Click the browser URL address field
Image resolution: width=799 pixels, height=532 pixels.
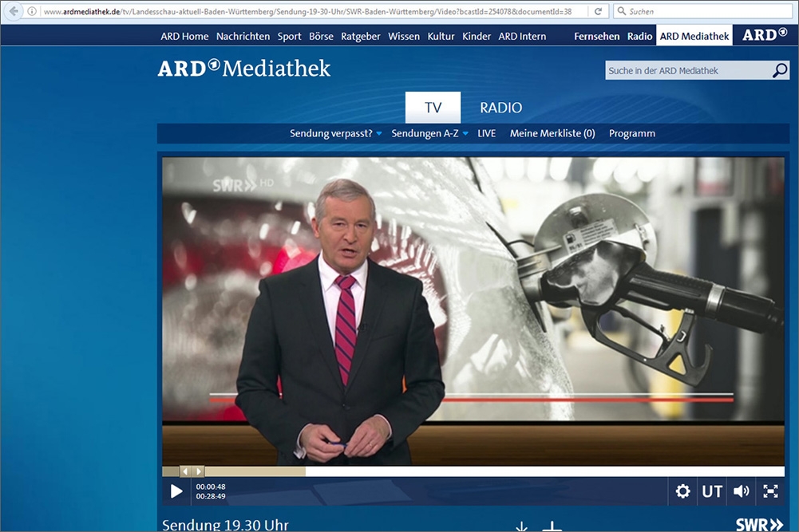(314, 11)
